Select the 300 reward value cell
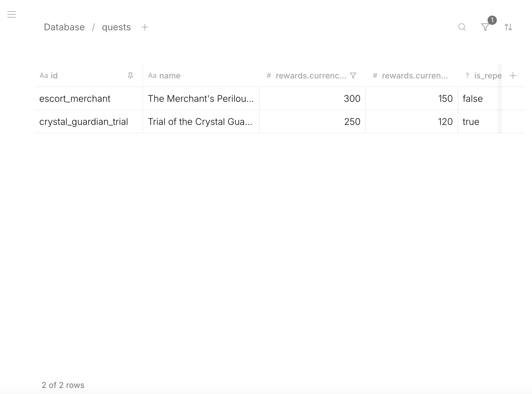532x394 pixels. [x=352, y=98]
